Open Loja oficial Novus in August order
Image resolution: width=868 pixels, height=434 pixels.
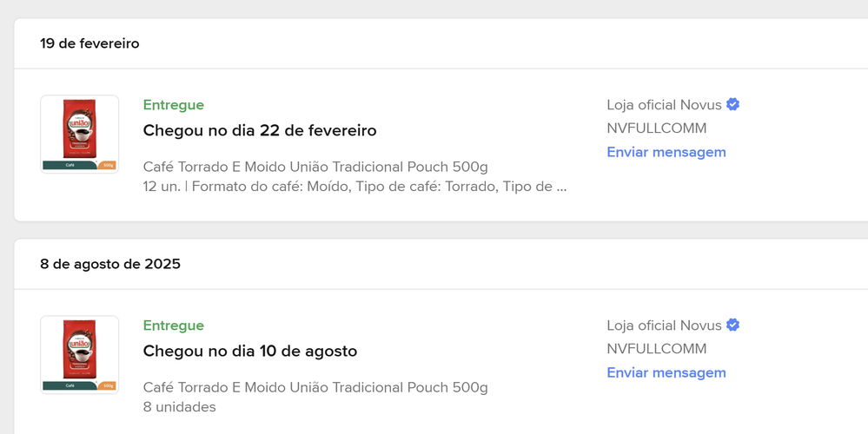665,325
